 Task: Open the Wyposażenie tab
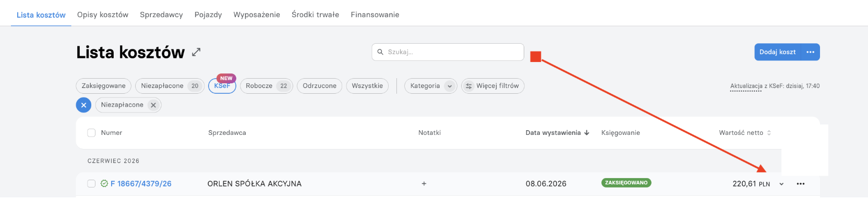(257, 15)
